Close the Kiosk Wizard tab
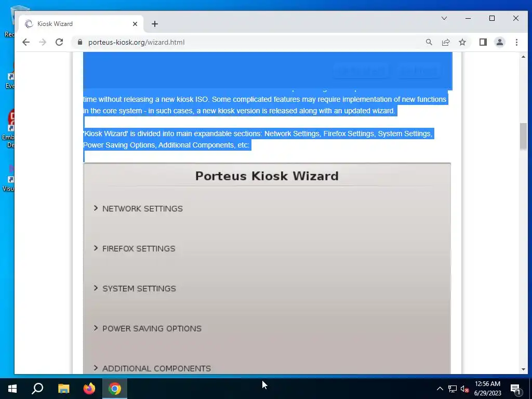Viewport: 532px width, 399px height. [x=135, y=24]
